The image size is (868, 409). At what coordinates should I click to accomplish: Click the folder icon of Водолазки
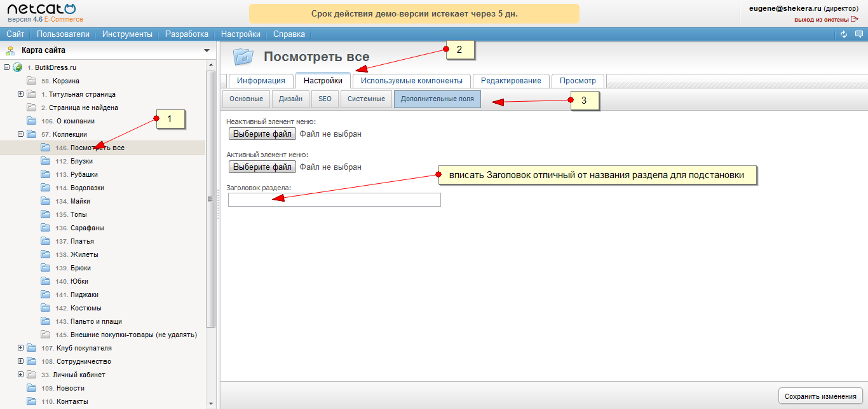pos(46,188)
